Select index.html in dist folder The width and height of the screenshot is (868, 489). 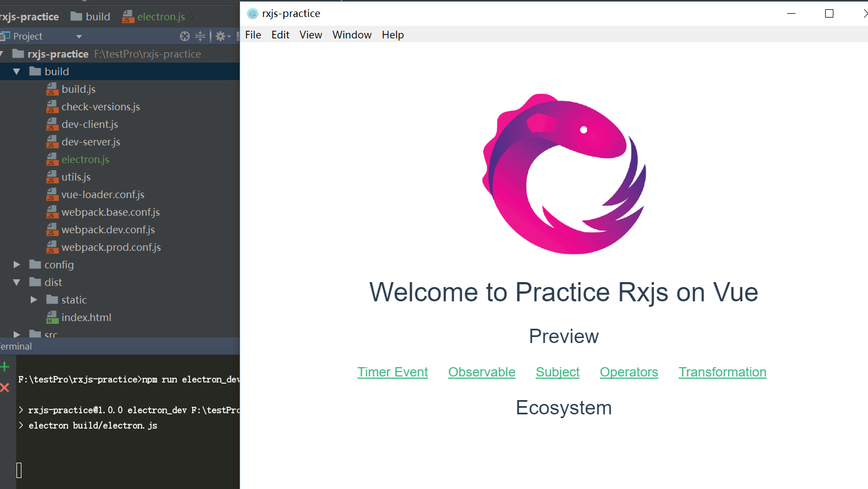pos(86,317)
